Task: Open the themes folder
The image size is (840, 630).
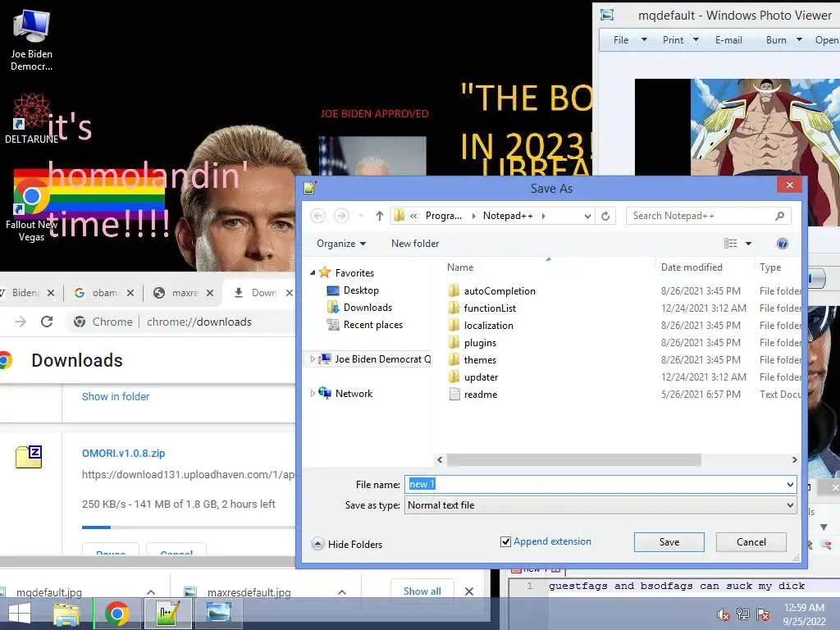Action: pyautogui.click(x=472, y=359)
